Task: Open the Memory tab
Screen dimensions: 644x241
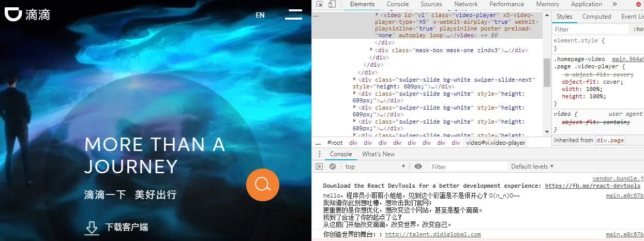Action: pos(548,4)
